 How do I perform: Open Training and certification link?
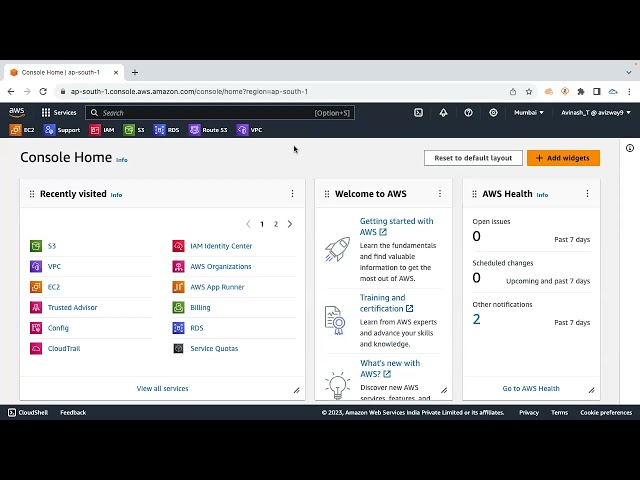pyautogui.click(x=387, y=303)
